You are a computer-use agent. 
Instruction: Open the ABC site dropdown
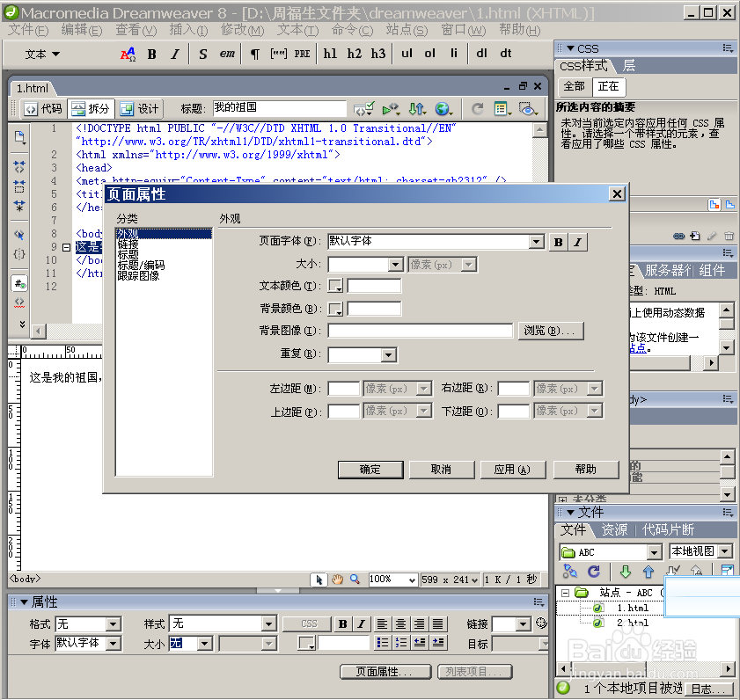pyautogui.click(x=654, y=552)
